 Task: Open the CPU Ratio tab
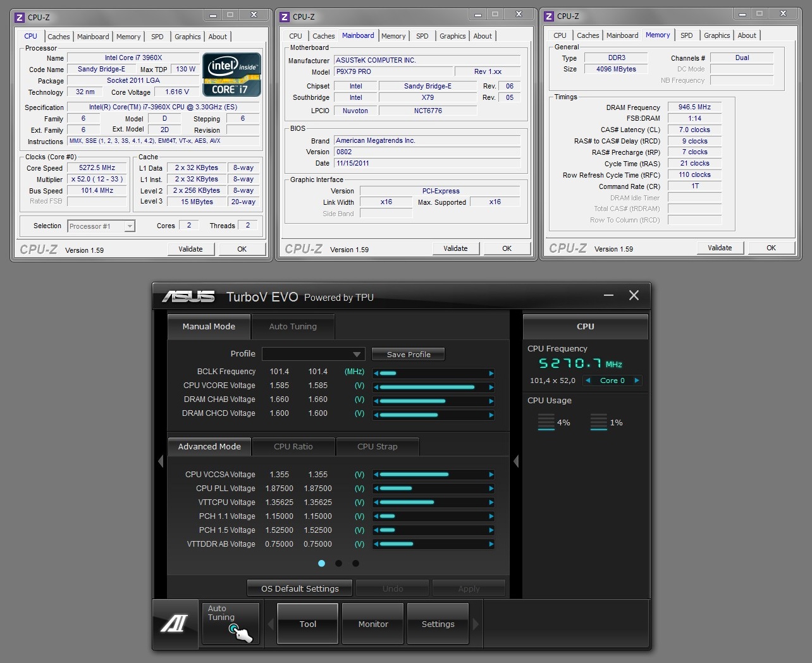293,446
